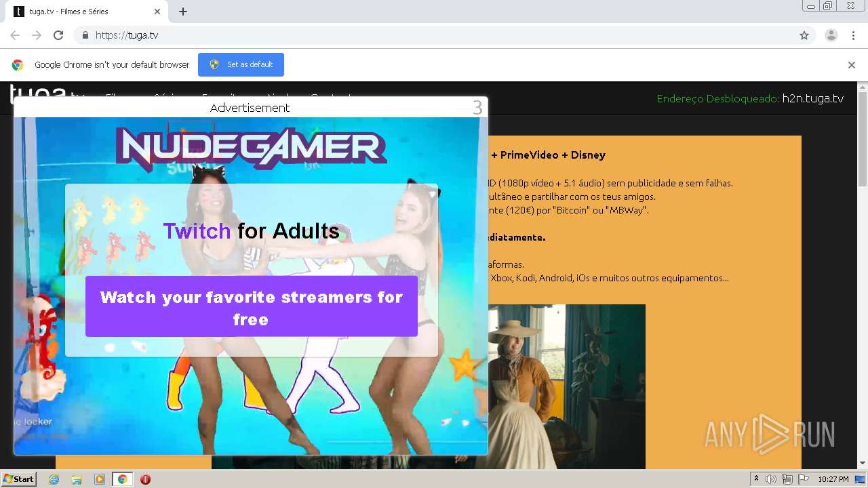This screenshot has height=488, width=868.
Task: Go back using the browser back arrow
Action: pyautogui.click(x=15, y=35)
